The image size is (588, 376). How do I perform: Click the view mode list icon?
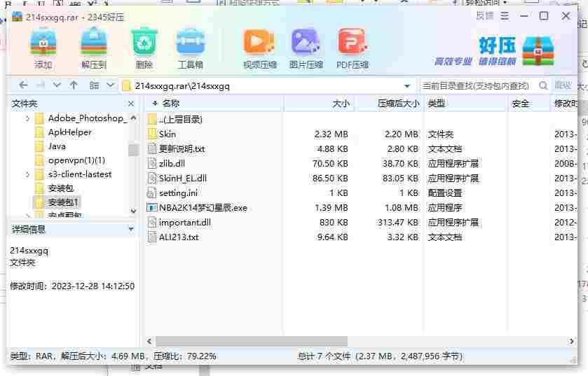click(x=94, y=85)
